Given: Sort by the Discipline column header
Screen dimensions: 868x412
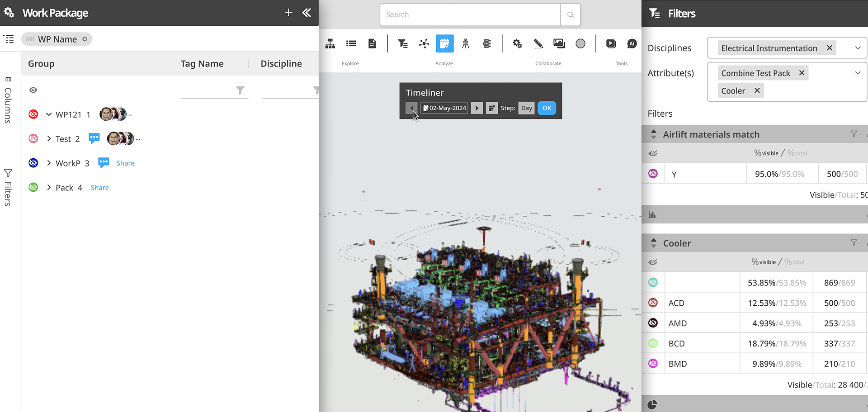Looking at the screenshot, I should pyautogui.click(x=281, y=64).
